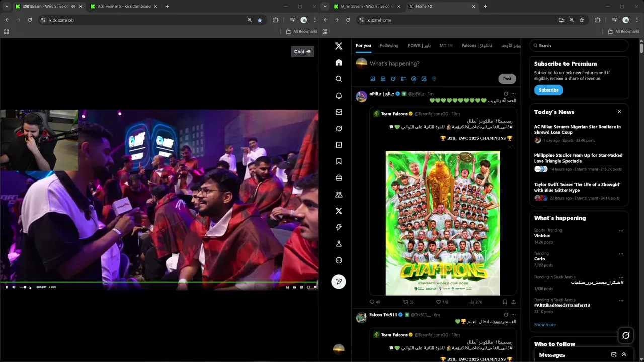644x362 pixels.
Task: Close Today's News panel
Action: (619, 112)
